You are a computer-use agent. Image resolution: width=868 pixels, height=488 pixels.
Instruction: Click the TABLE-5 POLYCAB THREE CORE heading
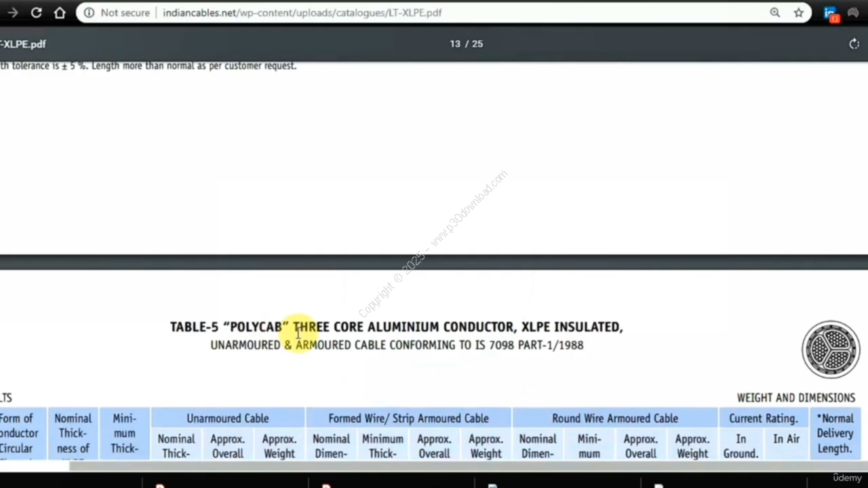pos(396,327)
